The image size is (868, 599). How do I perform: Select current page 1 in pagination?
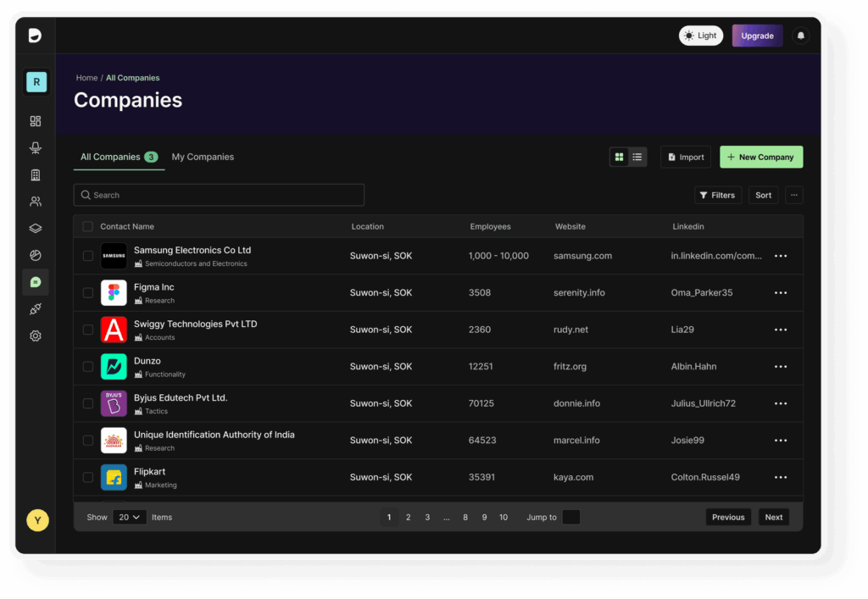(x=389, y=517)
